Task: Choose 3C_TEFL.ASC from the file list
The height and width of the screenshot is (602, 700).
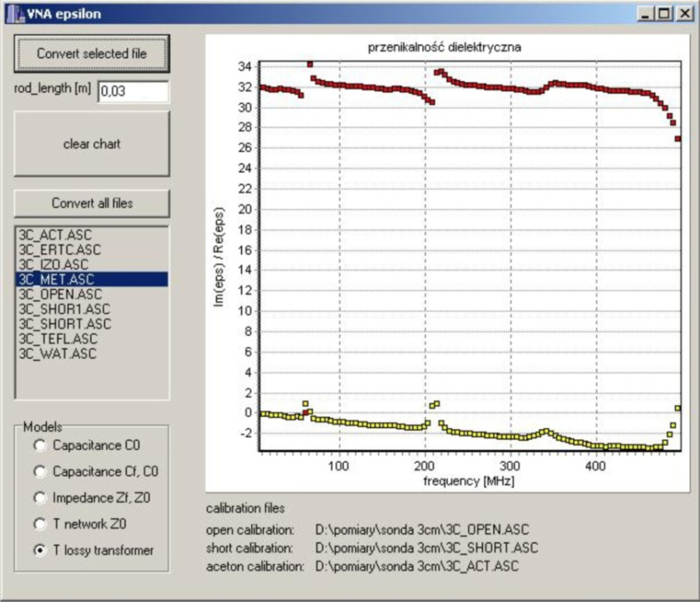Action: tap(58, 339)
